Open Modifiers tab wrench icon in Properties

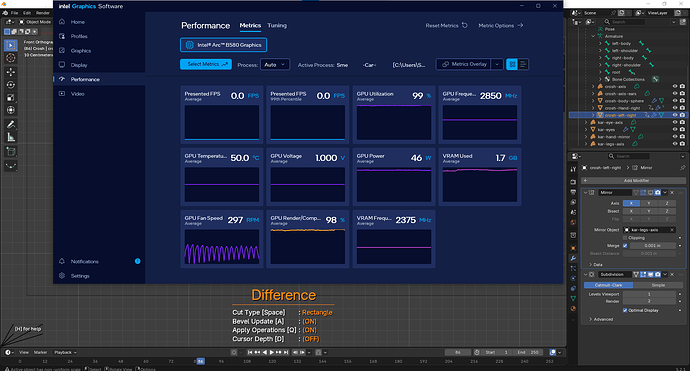573,258
